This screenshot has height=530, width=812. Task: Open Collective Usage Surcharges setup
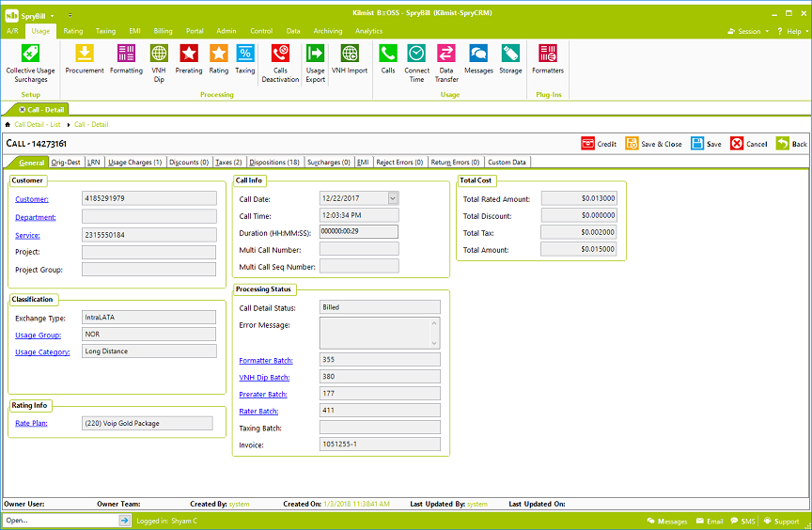point(30,63)
